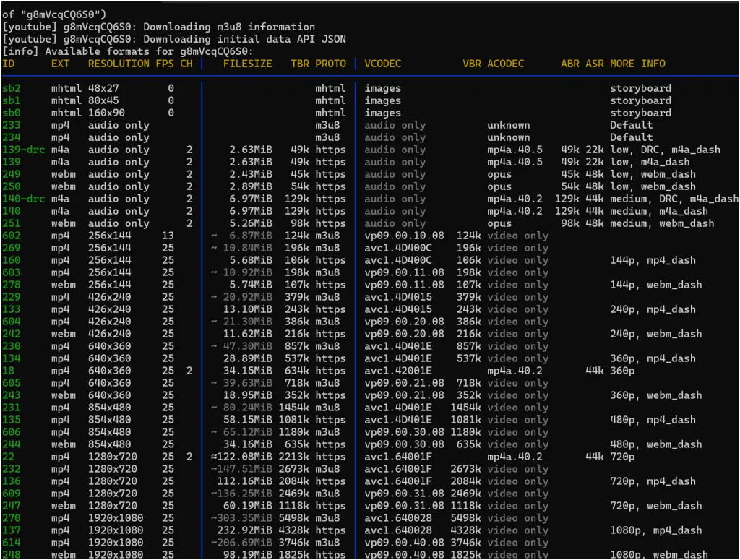740x560 pixels.
Task: Click the PROTO column header
Action: point(330,64)
